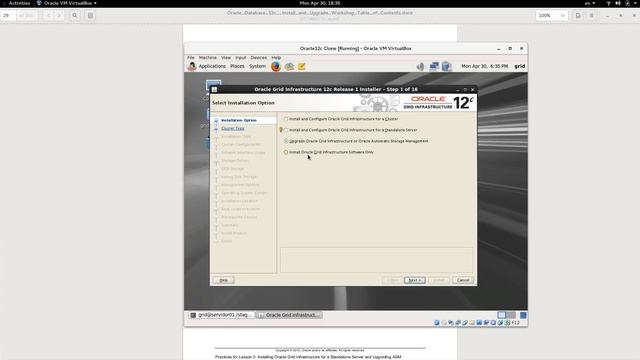Click the host power icon in top bar
This screenshot has width=640, height=360.
click(x=627, y=3)
